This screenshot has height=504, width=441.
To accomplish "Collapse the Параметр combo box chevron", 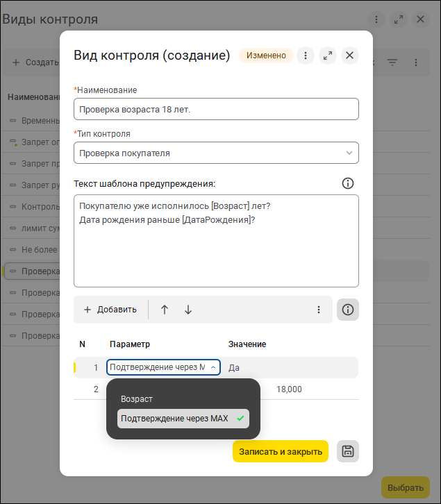I will coord(213,367).
